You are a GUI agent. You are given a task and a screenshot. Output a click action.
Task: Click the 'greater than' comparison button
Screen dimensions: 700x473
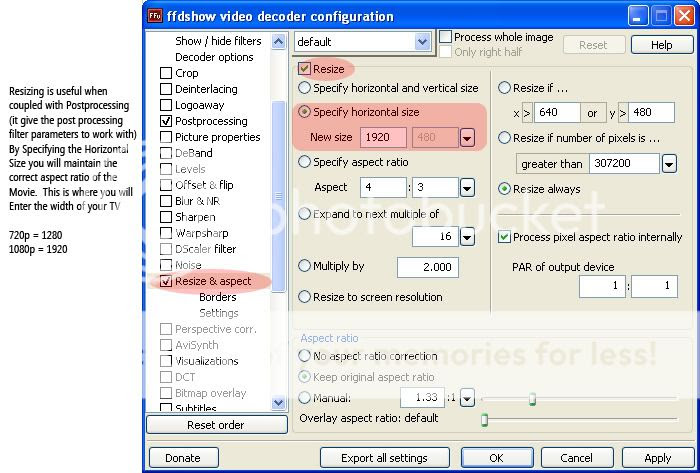coord(552,164)
